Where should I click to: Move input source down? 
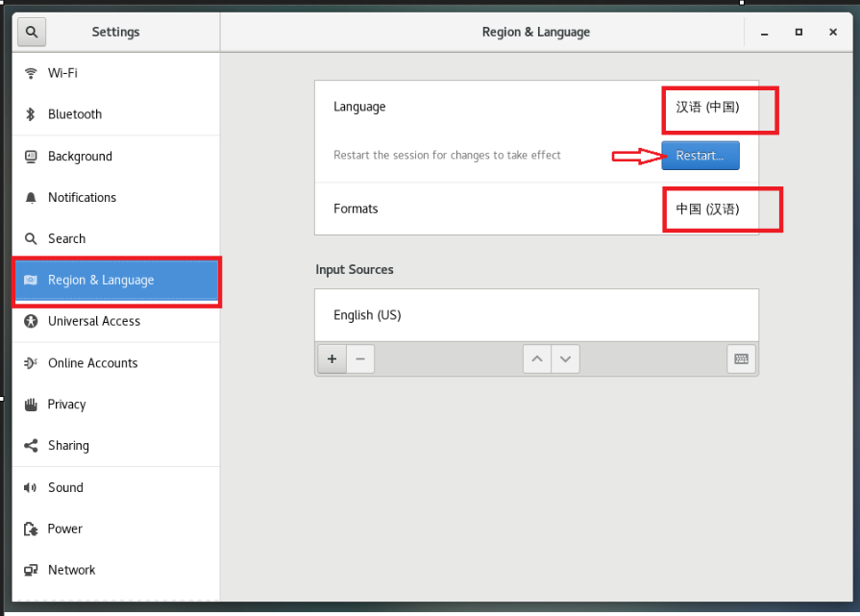pyautogui.click(x=565, y=358)
